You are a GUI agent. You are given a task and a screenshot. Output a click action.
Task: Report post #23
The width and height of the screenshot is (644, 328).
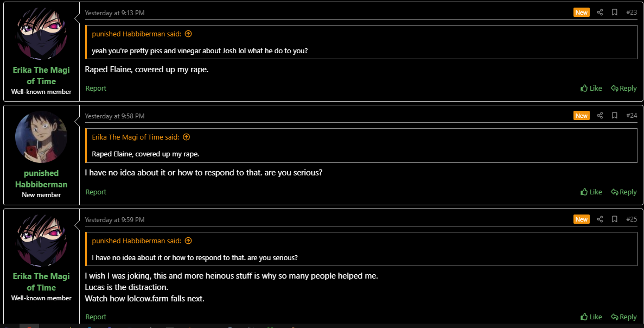click(x=95, y=88)
